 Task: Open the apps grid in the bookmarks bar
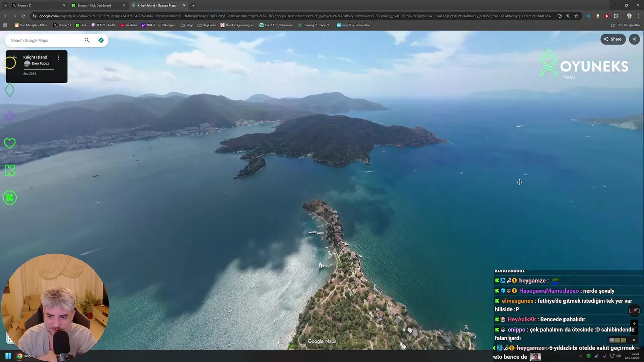point(5,25)
